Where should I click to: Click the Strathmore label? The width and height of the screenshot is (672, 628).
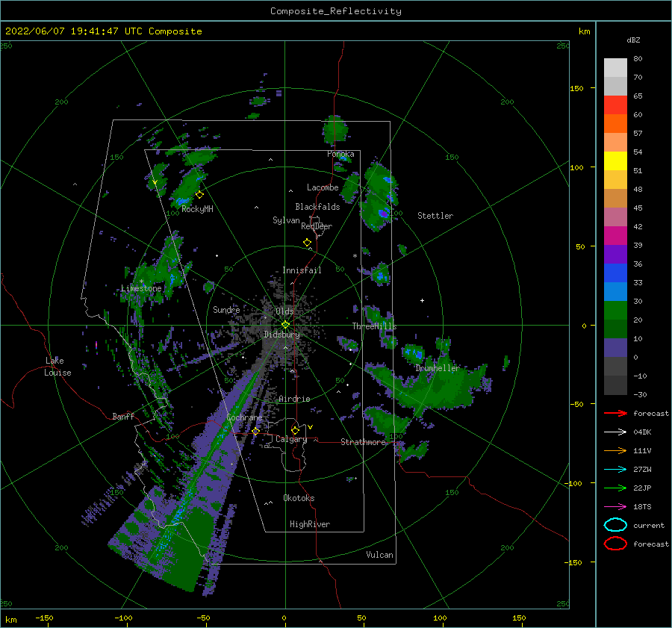[x=363, y=442]
